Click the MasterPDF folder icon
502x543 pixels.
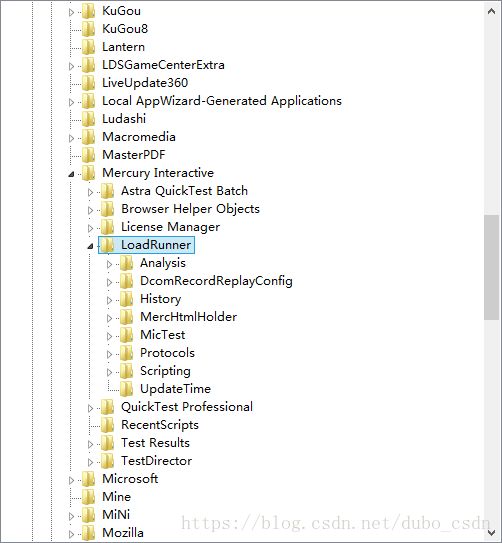point(89,155)
